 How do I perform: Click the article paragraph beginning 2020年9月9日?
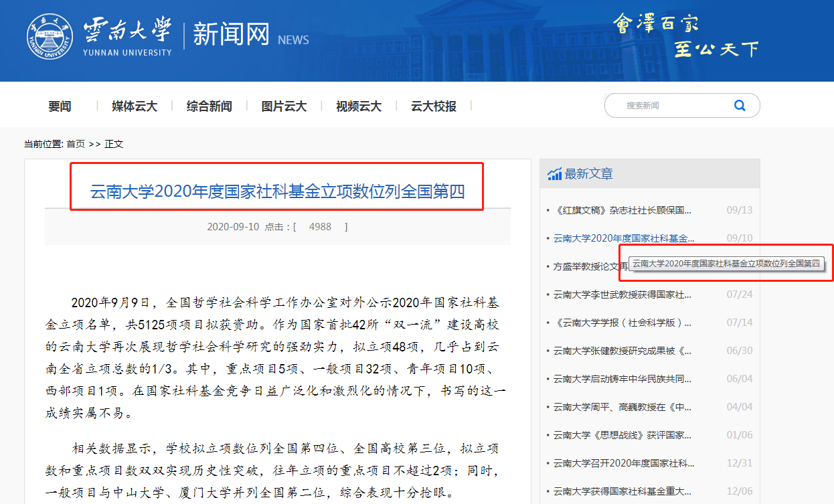pyautogui.click(x=276, y=357)
